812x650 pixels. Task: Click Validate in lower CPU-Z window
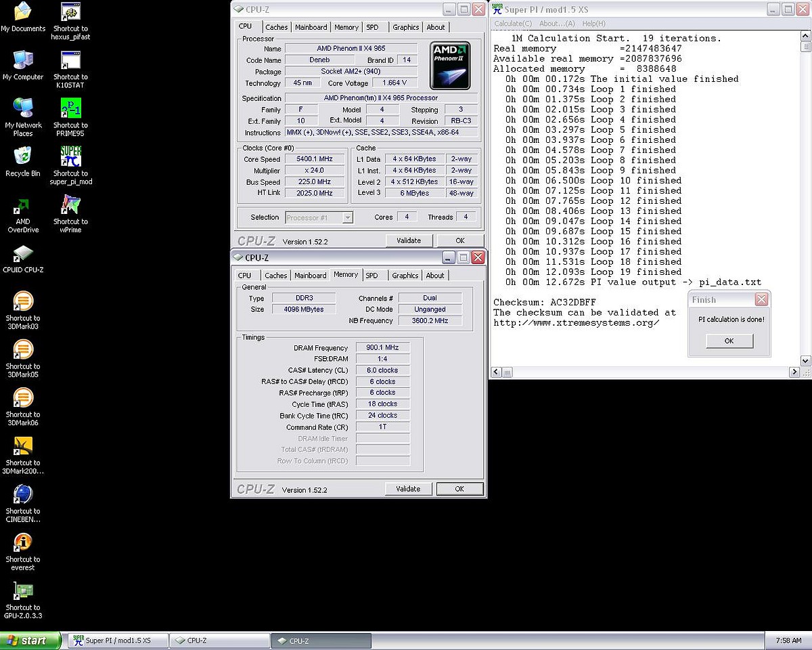[x=408, y=489]
